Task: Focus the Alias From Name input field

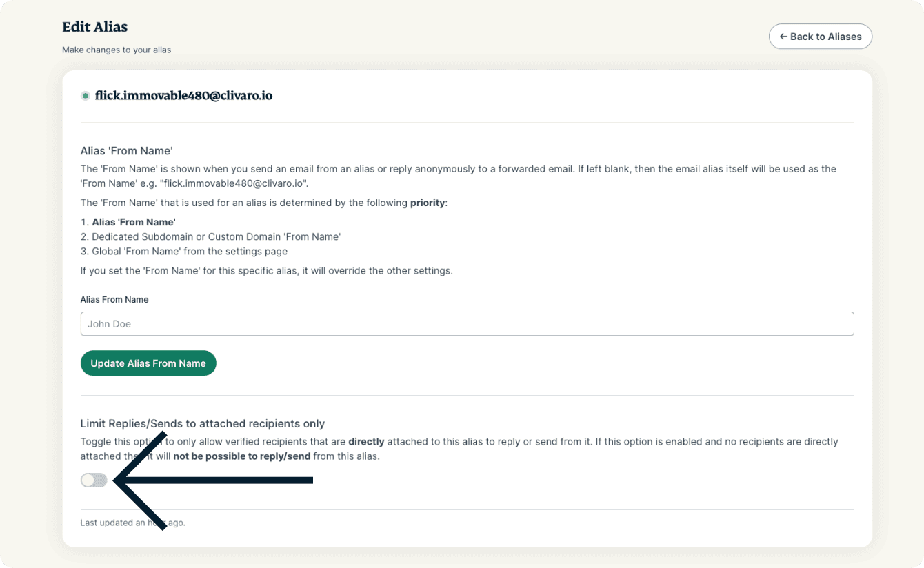Action: coord(467,324)
